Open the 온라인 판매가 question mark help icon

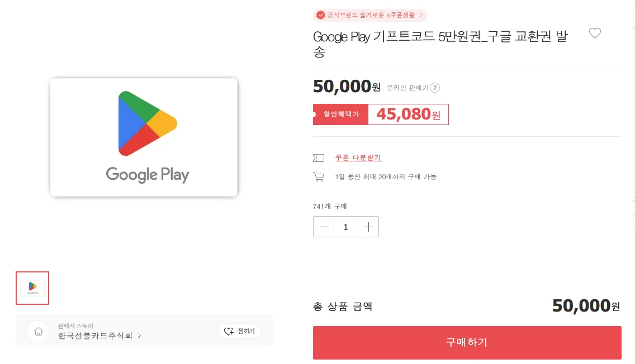435,88
